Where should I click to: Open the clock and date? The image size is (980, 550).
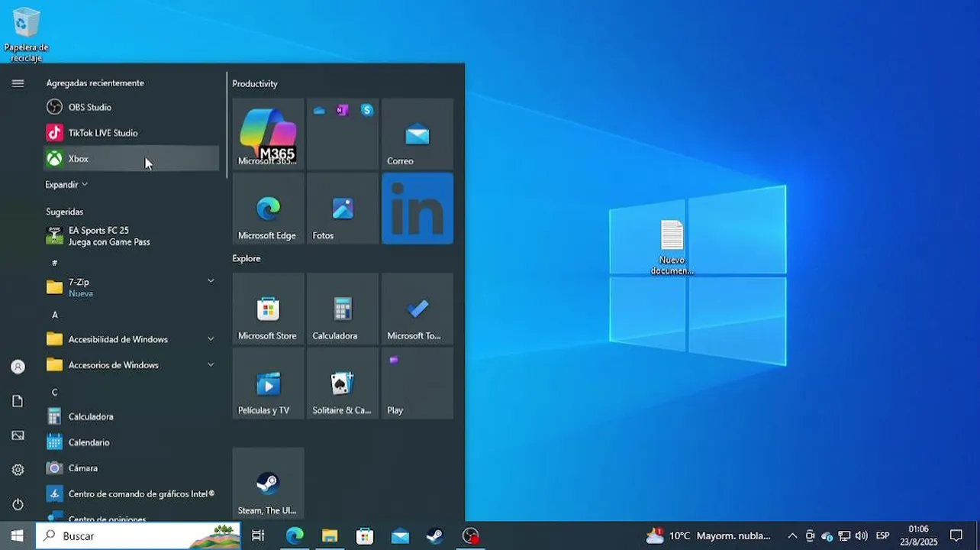pyautogui.click(x=918, y=535)
